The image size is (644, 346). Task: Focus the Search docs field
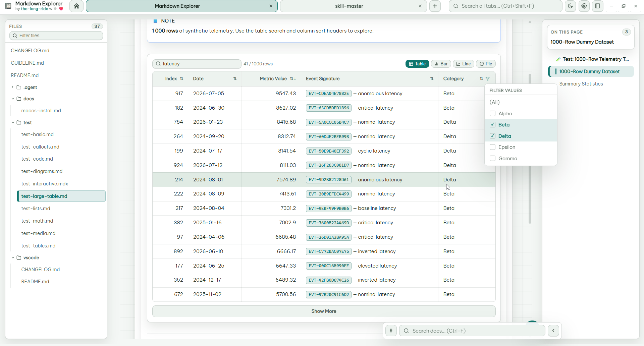pyautogui.click(x=472, y=331)
